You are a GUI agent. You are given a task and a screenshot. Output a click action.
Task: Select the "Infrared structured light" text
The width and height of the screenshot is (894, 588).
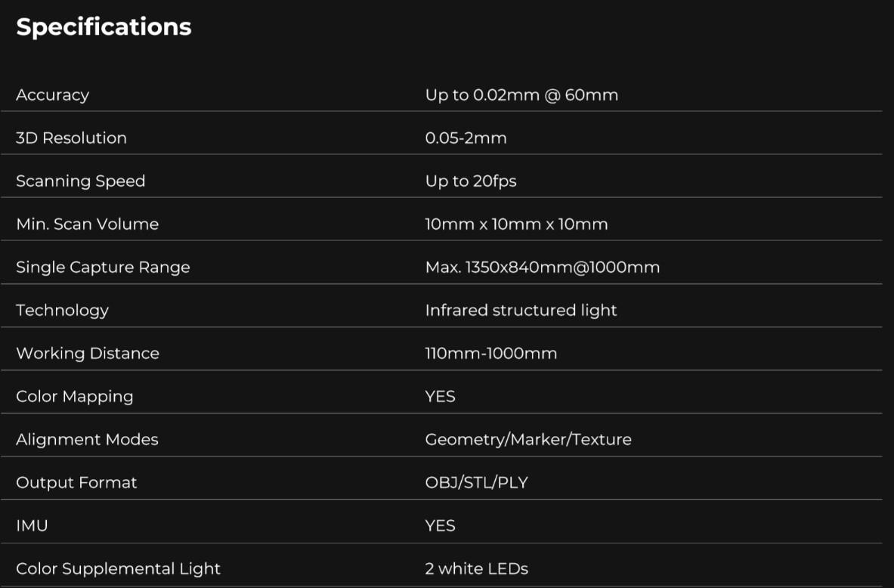tap(521, 311)
